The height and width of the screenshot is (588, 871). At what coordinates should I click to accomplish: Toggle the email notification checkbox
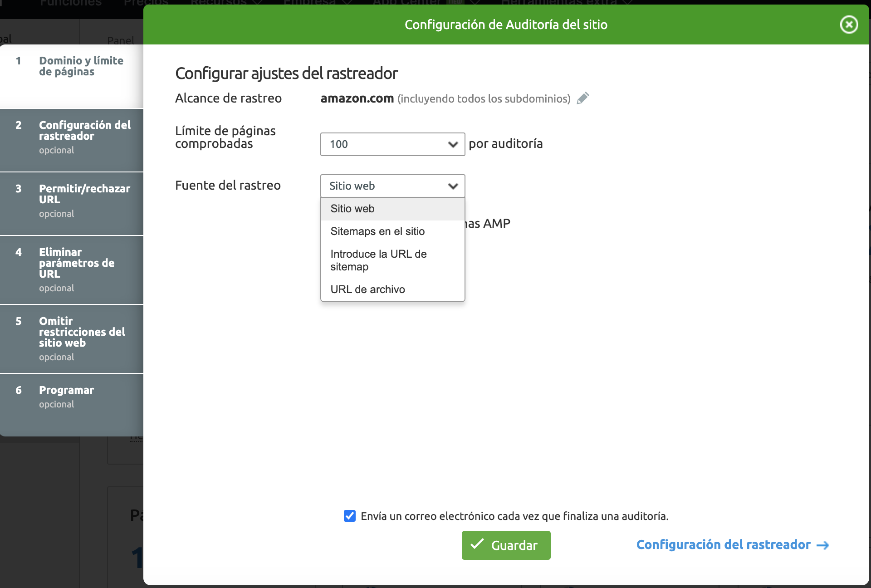click(350, 516)
